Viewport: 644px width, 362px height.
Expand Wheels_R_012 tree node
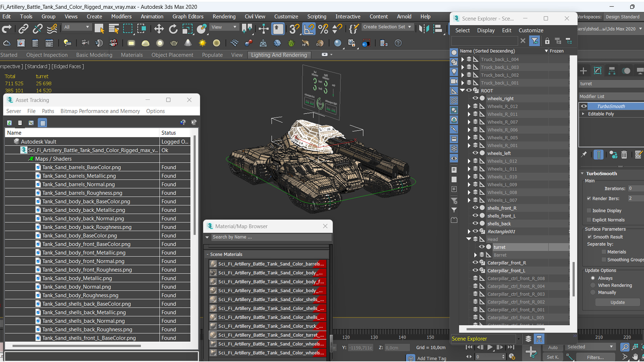point(469,106)
